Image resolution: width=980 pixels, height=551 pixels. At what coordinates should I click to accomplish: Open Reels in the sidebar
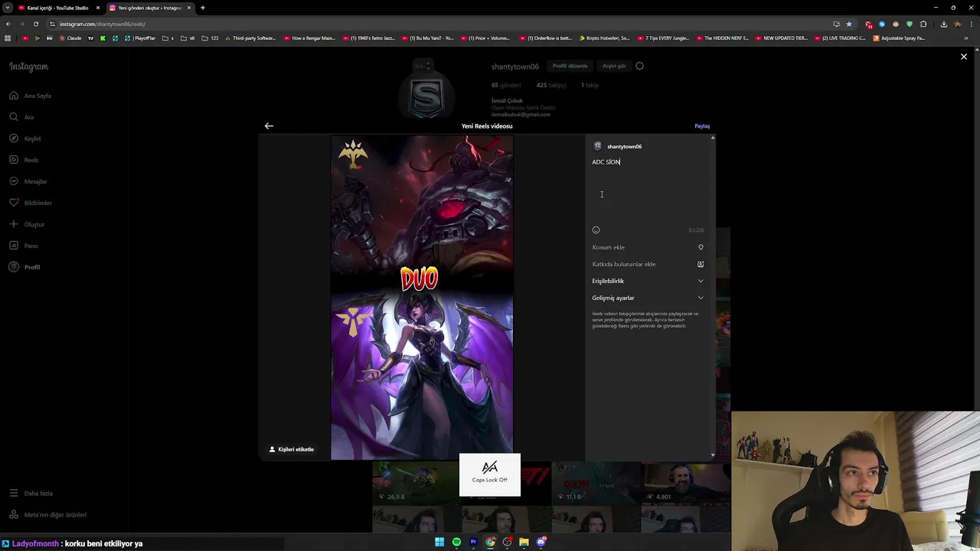click(x=24, y=160)
